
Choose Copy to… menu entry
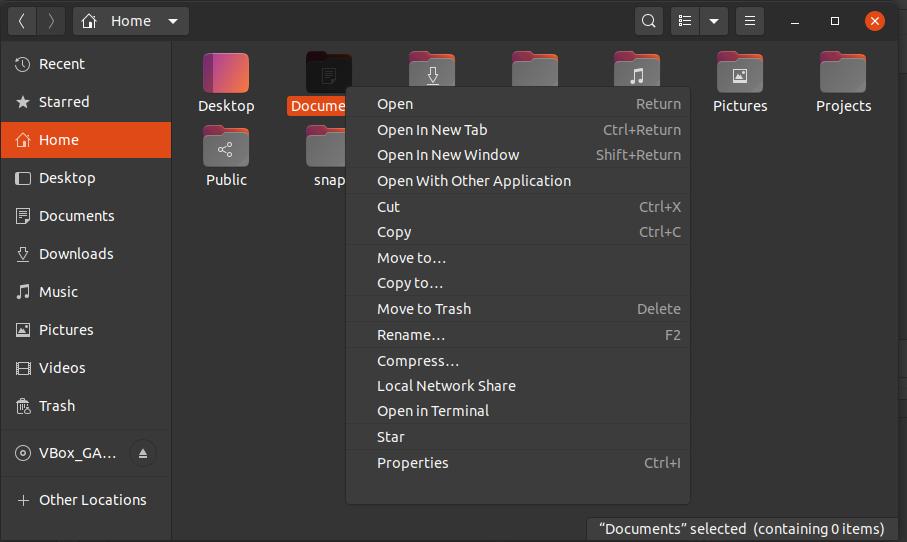518,283
